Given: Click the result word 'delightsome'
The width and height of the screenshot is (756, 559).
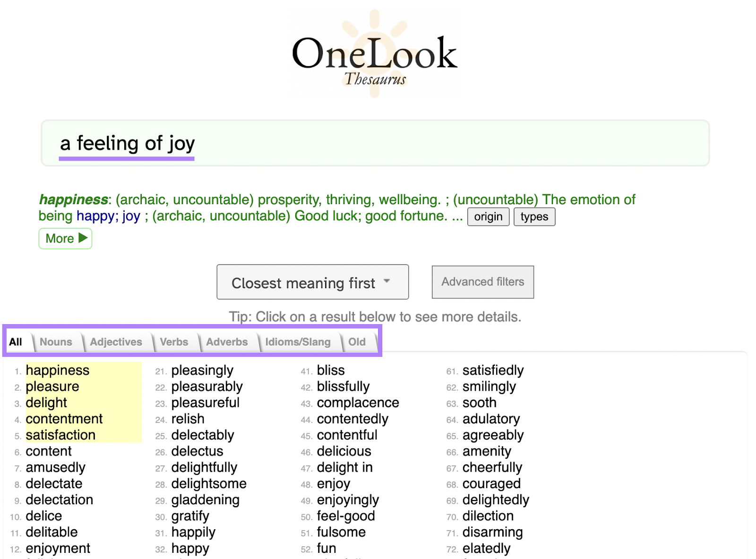Looking at the screenshot, I should tap(209, 483).
